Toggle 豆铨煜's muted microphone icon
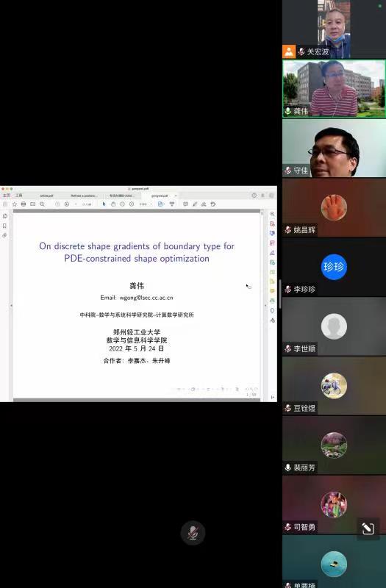 (287, 408)
